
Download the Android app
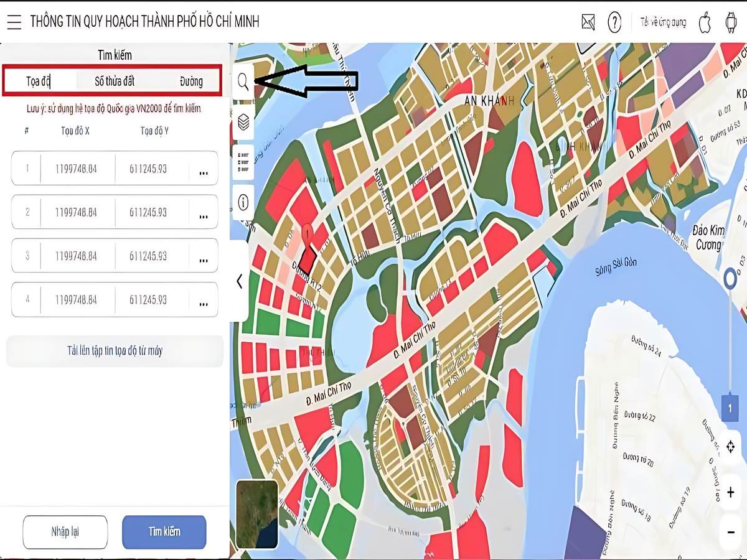731,22
